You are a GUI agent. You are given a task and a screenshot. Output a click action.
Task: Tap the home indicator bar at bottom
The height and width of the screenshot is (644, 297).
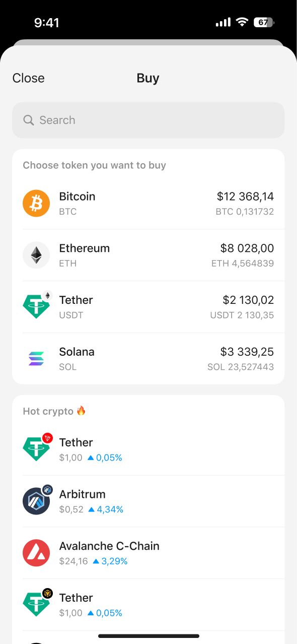click(148, 636)
